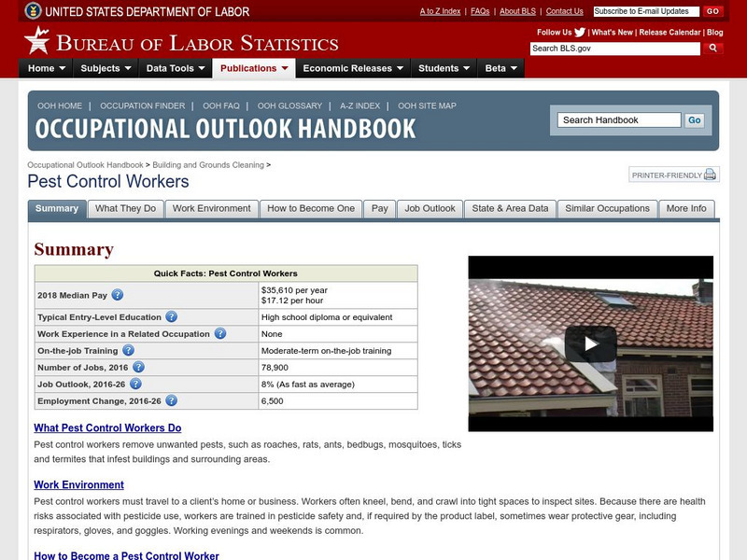Click the Subscribe to E-mail Updates field
This screenshot has width=747, height=560.
pyautogui.click(x=646, y=11)
